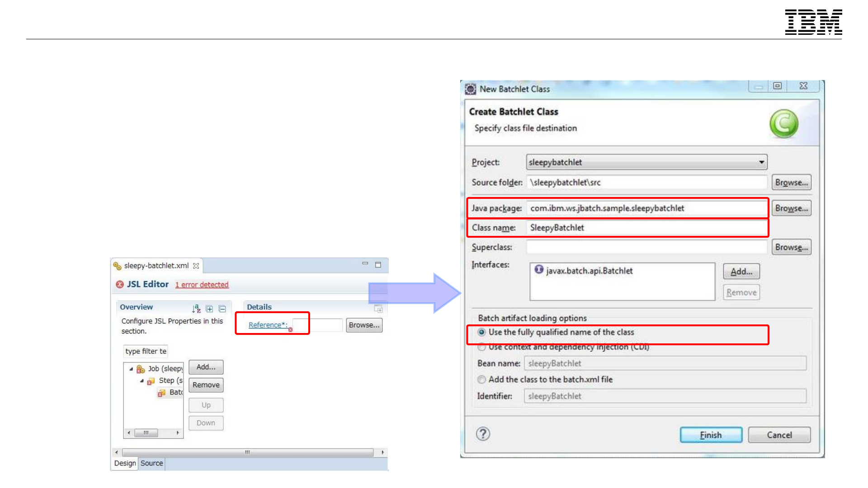
Task: Click the Expand All icon in Overview
Action: 209,309
